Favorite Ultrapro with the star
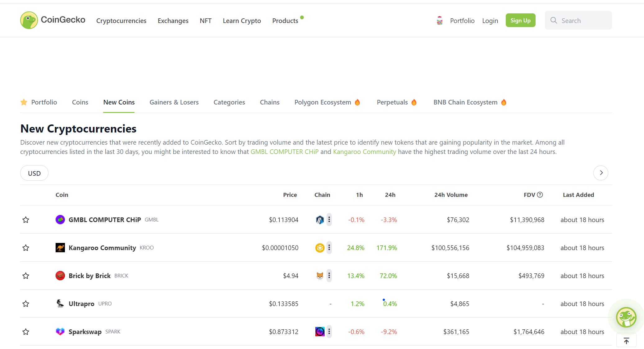This screenshot has height=349, width=644. pos(26,304)
